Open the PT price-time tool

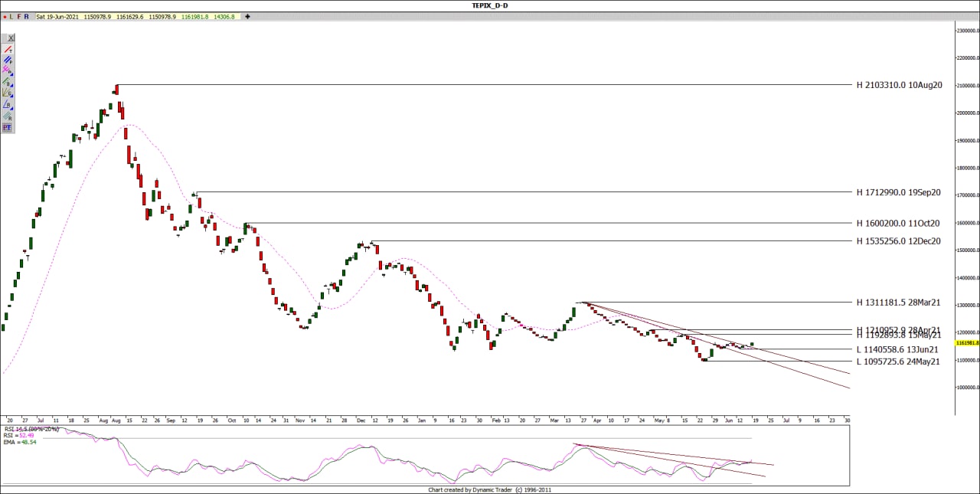pos(8,127)
